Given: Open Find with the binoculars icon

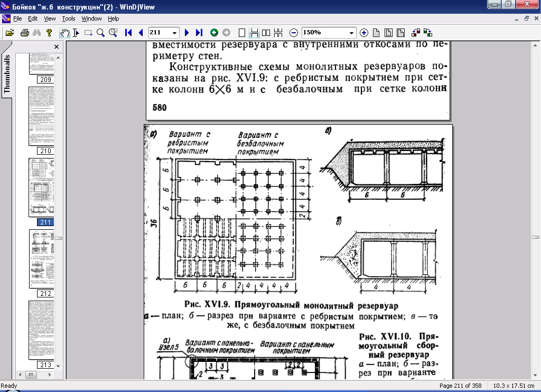Looking at the screenshot, I should tap(36, 33).
